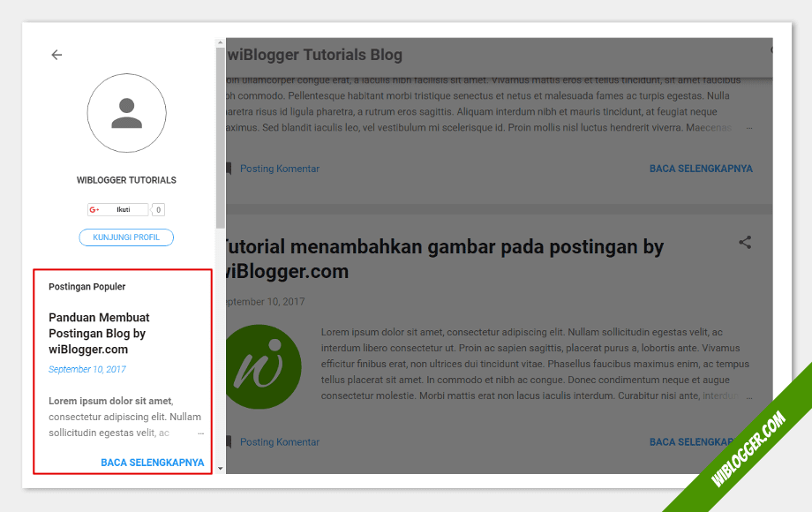
Task: Click the blue September 10, 2017 date in sidebar
Action: (87, 369)
